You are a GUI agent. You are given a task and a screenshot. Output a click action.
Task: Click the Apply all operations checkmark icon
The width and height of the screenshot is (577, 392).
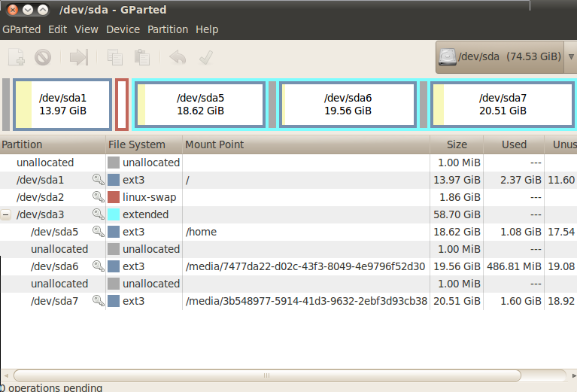[205, 57]
